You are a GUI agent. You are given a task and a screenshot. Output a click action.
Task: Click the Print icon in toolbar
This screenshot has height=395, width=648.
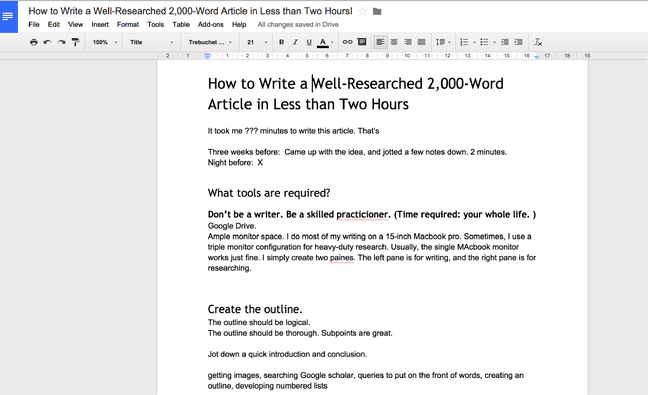34,42
